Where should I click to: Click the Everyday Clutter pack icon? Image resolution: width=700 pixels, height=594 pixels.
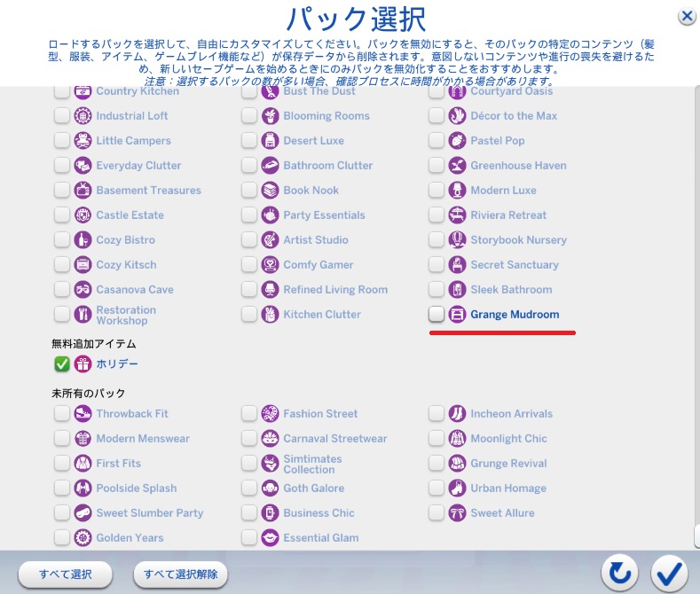tap(83, 166)
